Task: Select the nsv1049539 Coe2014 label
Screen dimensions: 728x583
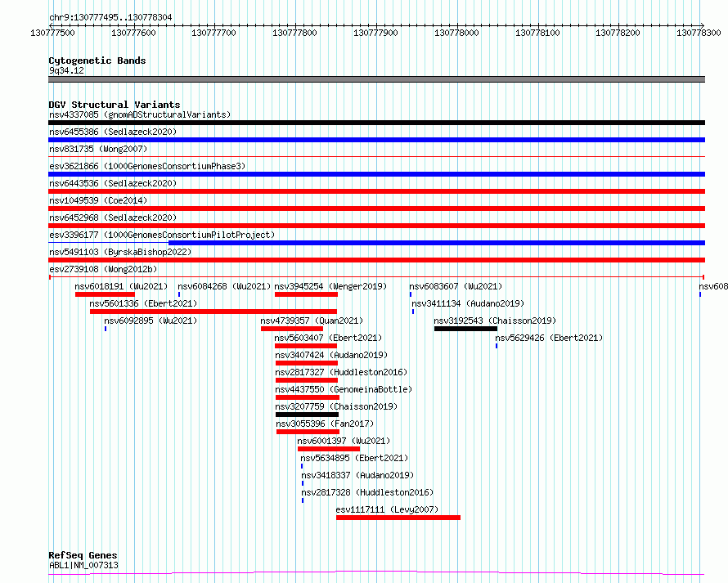Action: tap(98, 200)
